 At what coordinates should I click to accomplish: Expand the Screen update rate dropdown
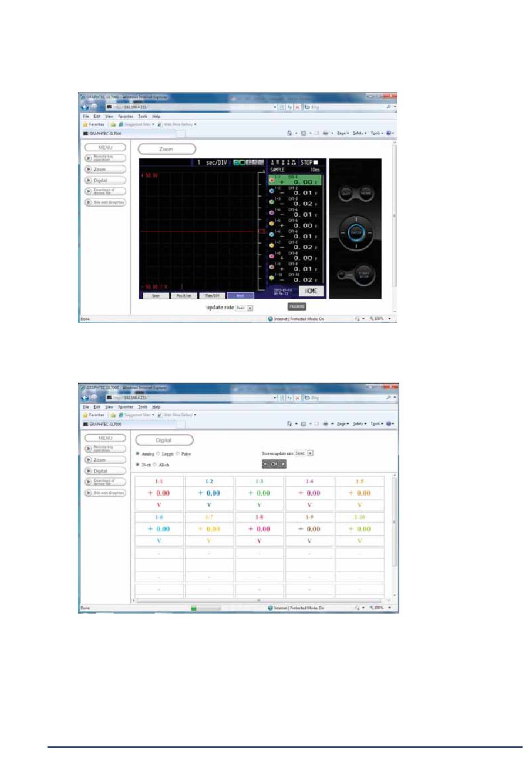310,453
